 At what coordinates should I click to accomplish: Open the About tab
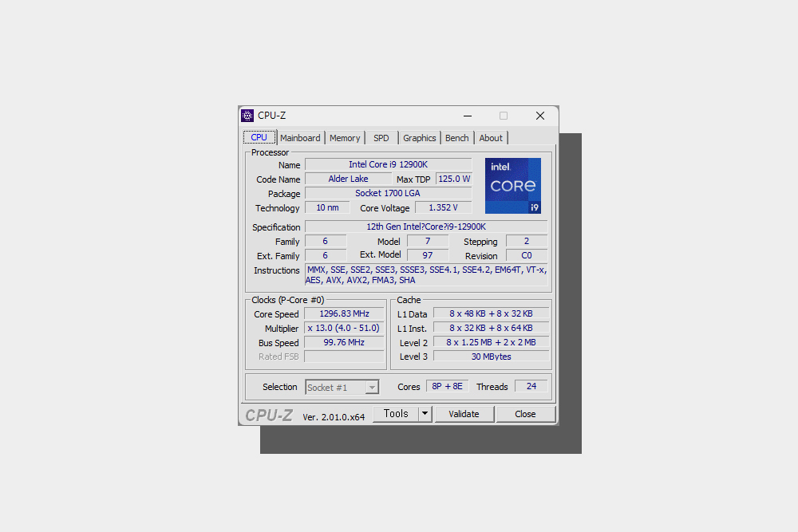tap(491, 138)
